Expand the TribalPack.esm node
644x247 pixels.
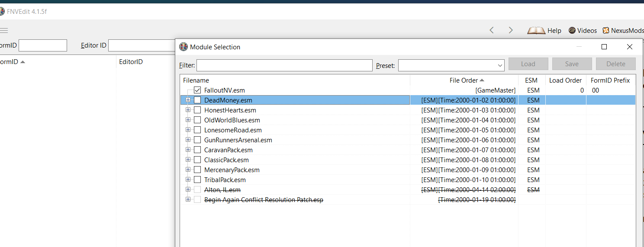188,179
